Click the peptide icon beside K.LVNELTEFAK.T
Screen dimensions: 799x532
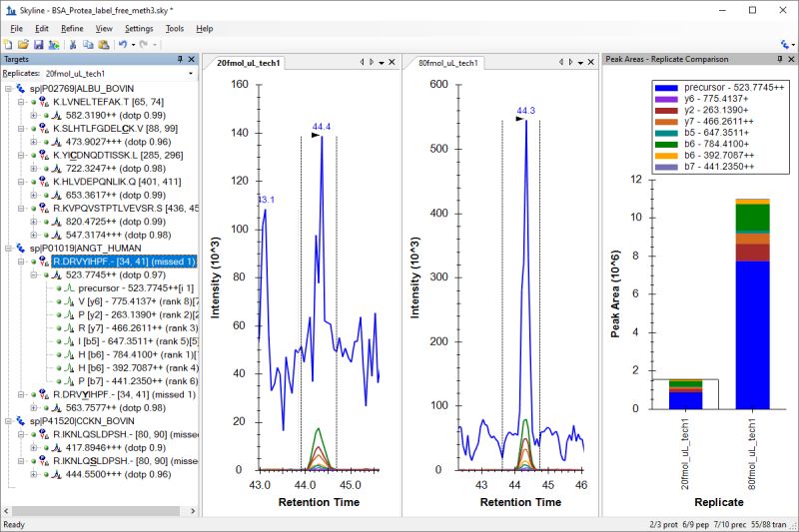point(44,103)
